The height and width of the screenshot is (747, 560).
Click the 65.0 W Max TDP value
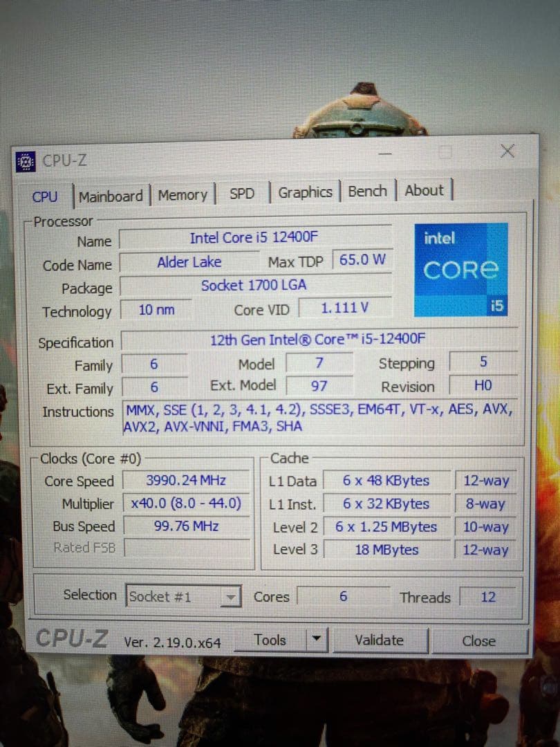tap(362, 259)
